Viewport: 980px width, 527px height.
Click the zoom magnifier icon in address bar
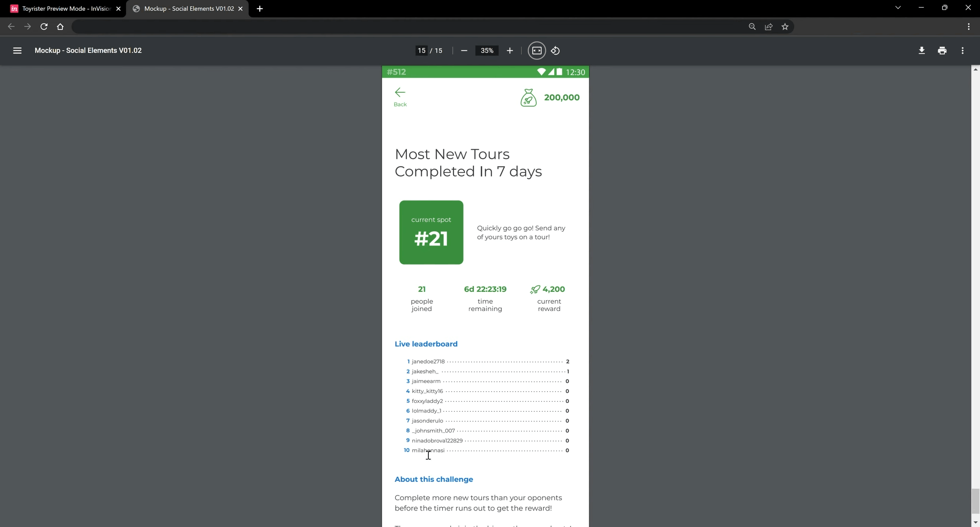(x=752, y=26)
